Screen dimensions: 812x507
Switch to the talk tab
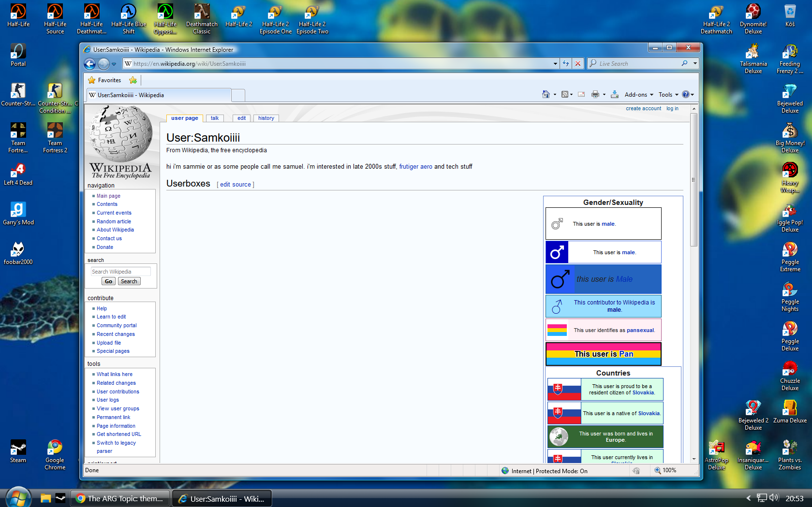(215, 118)
